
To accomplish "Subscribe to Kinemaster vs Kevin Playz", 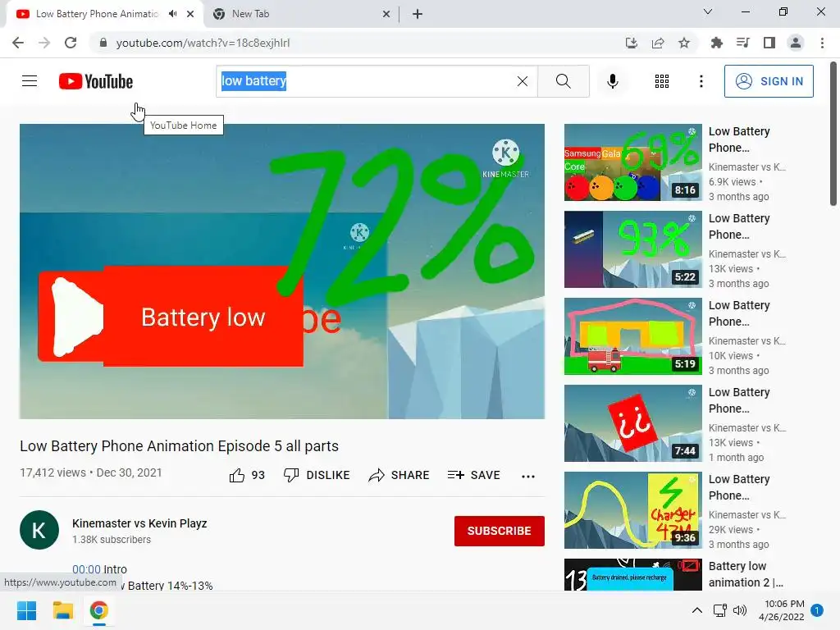I will (500, 531).
